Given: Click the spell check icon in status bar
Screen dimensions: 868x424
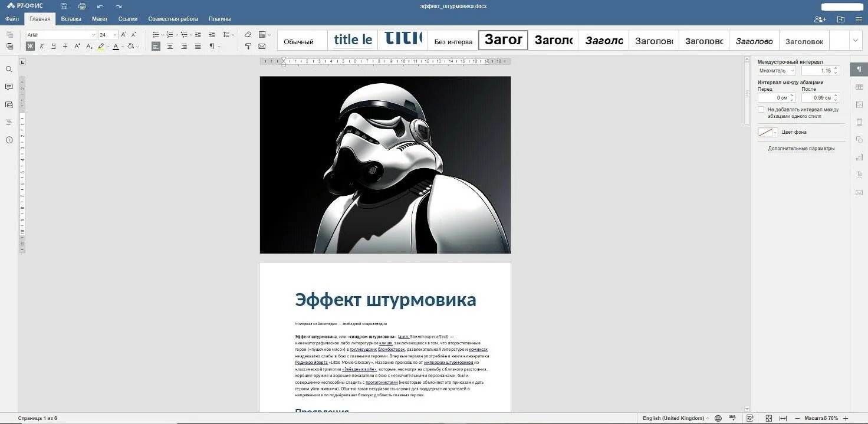Looking at the screenshot, I should 734,418.
